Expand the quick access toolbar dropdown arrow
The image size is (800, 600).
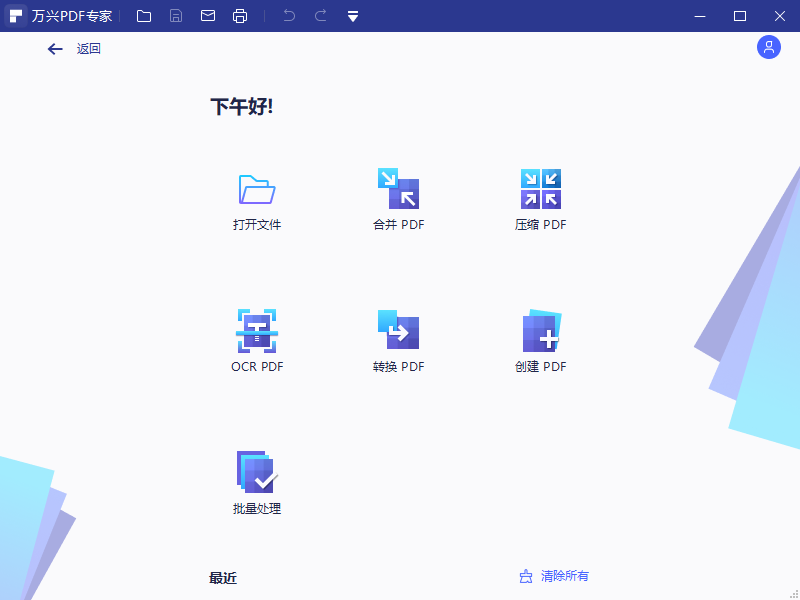pyautogui.click(x=353, y=16)
